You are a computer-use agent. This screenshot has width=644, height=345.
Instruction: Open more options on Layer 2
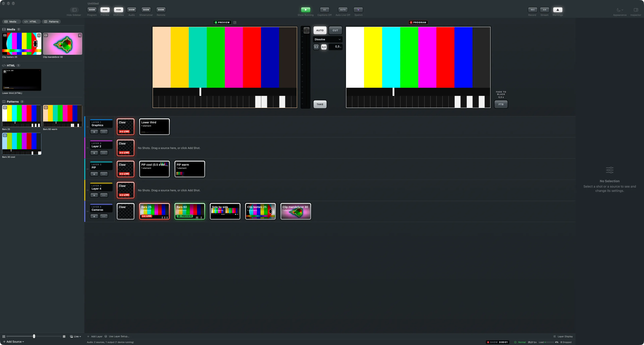[x=104, y=153]
